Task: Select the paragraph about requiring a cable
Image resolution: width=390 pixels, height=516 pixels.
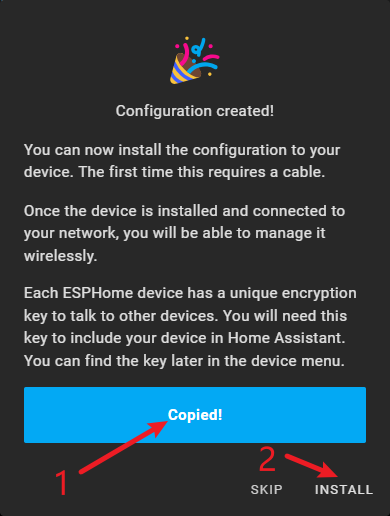Action: 182,161
